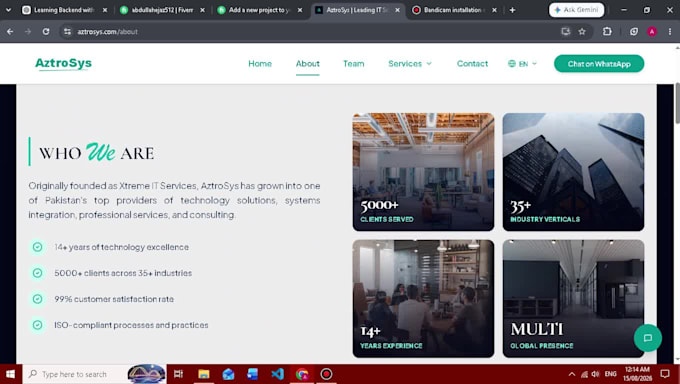Screen dimensions: 680x384
Task: Click the text '99% customer satisfaction rate'
Action: coord(114,299)
